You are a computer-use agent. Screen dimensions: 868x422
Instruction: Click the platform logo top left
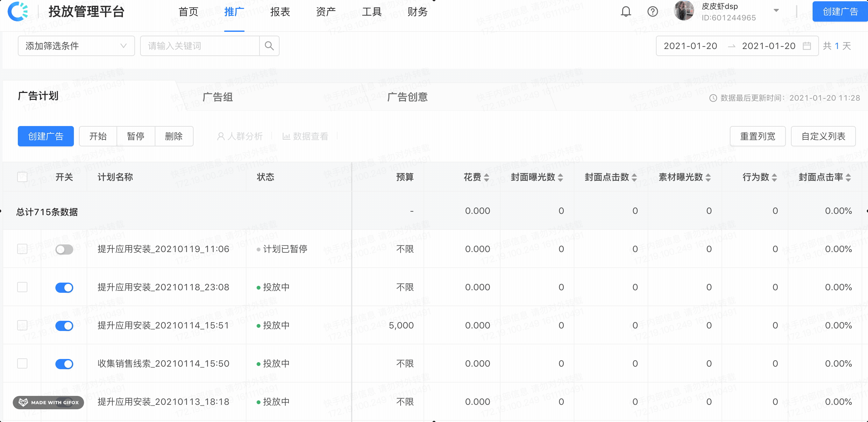point(17,11)
